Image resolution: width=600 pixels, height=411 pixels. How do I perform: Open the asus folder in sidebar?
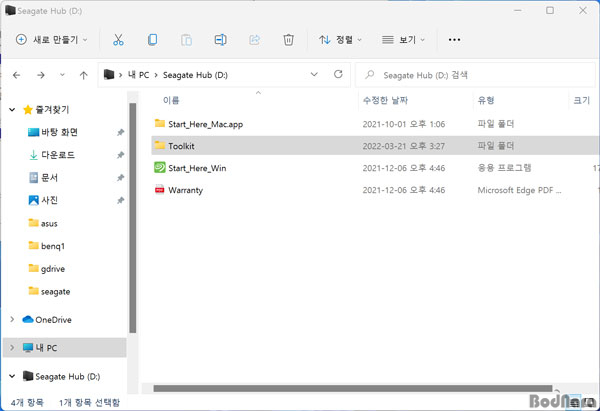tap(49, 223)
